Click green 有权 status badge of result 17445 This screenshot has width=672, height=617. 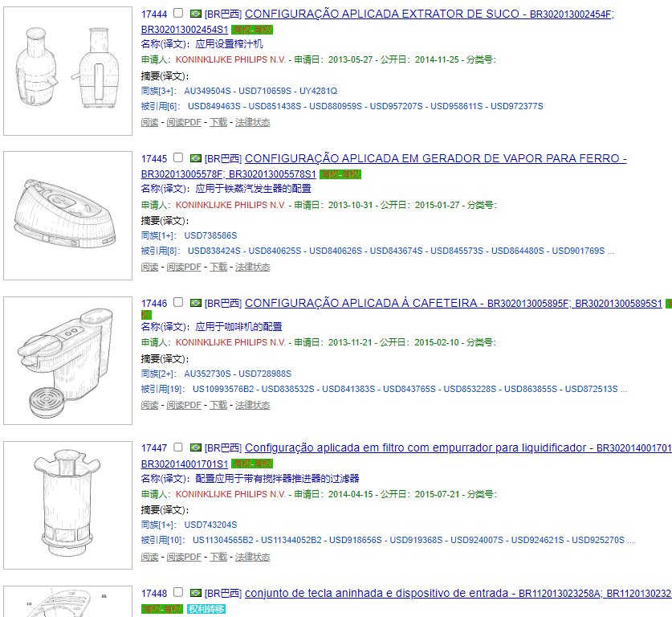click(340, 174)
